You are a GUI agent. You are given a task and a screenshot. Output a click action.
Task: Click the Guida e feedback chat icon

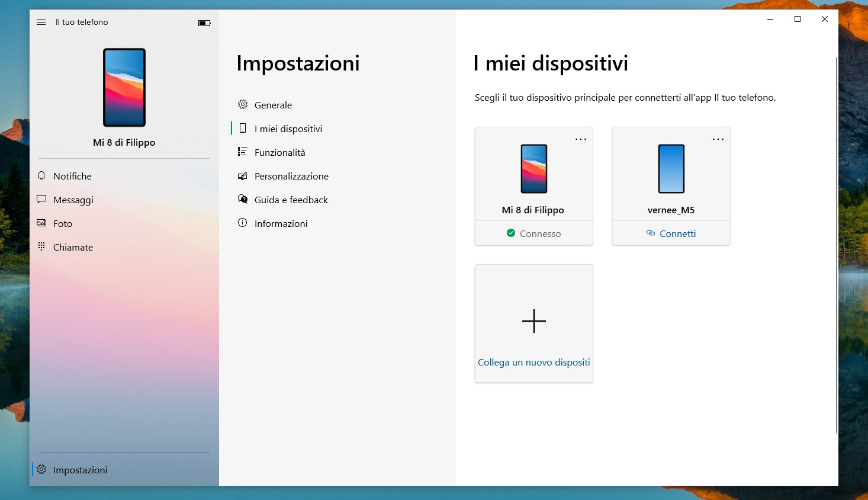tap(243, 199)
